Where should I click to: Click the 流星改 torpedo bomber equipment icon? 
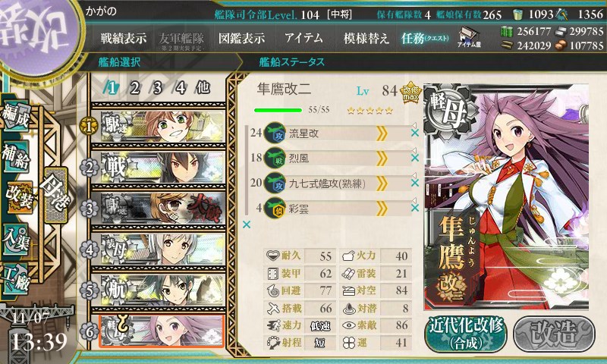(275, 133)
